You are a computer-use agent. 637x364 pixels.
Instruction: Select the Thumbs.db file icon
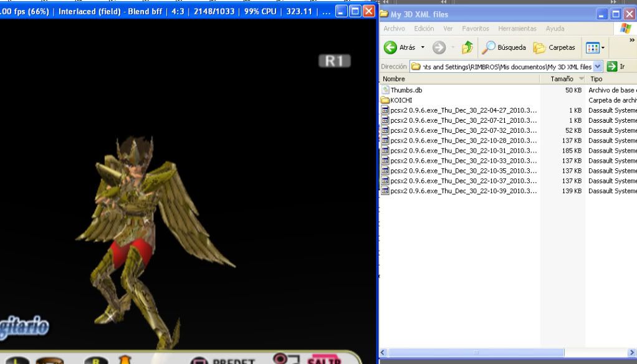tap(385, 90)
